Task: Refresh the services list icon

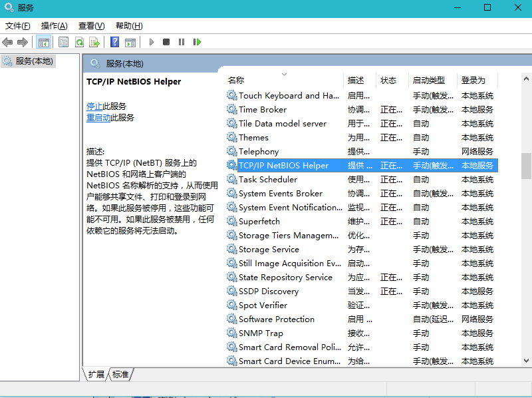Action: tap(80, 41)
